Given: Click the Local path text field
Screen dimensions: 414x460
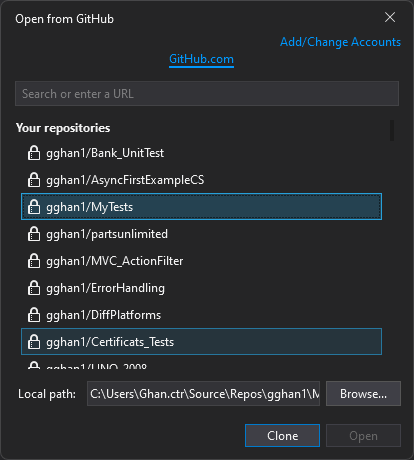Looking at the screenshot, I should (x=203, y=394).
